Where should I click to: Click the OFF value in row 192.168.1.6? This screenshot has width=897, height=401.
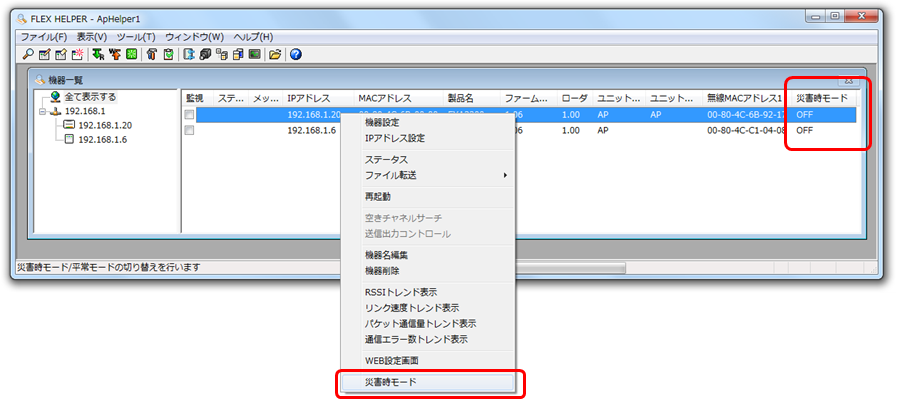(x=804, y=130)
